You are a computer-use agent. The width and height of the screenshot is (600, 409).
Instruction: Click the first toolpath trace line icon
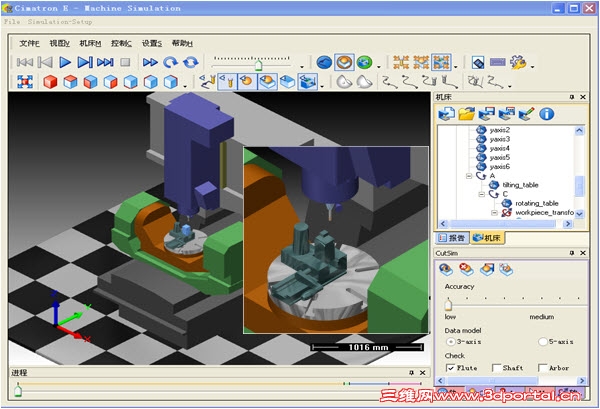[390, 82]
